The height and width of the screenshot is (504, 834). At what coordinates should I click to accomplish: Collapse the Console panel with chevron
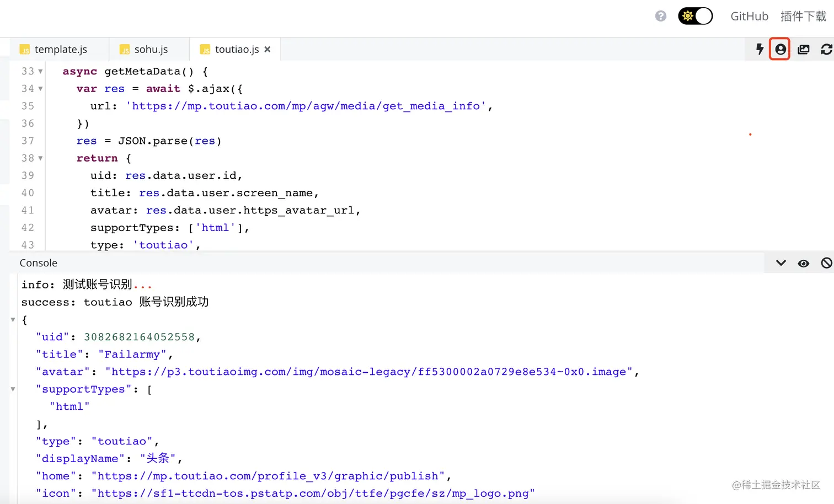(780, 263)
